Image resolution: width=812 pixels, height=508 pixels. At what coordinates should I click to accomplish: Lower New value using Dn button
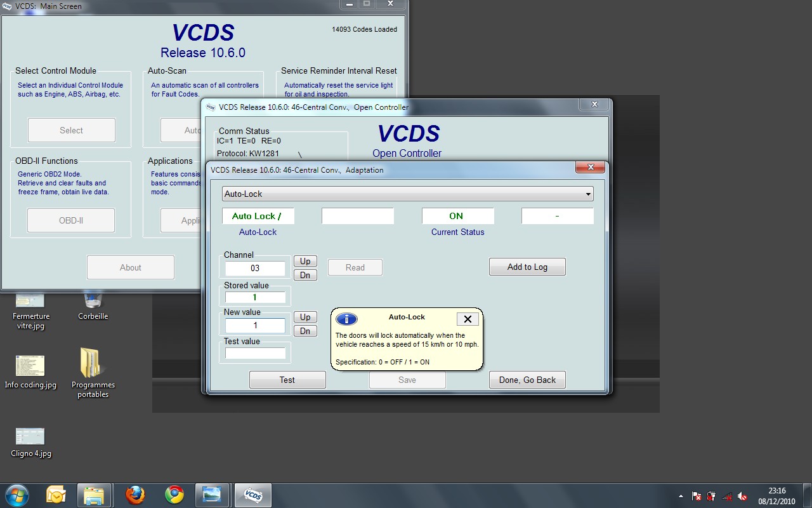pos(305,331)
